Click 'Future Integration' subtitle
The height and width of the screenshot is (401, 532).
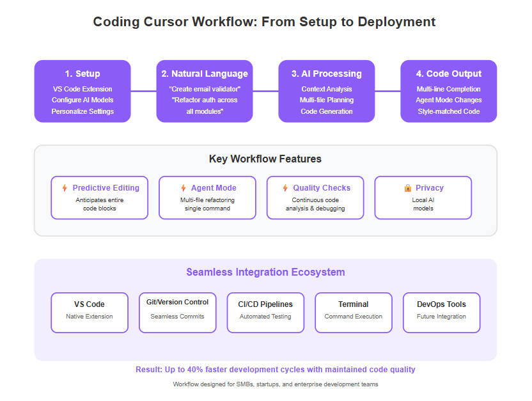pos(441,317)
